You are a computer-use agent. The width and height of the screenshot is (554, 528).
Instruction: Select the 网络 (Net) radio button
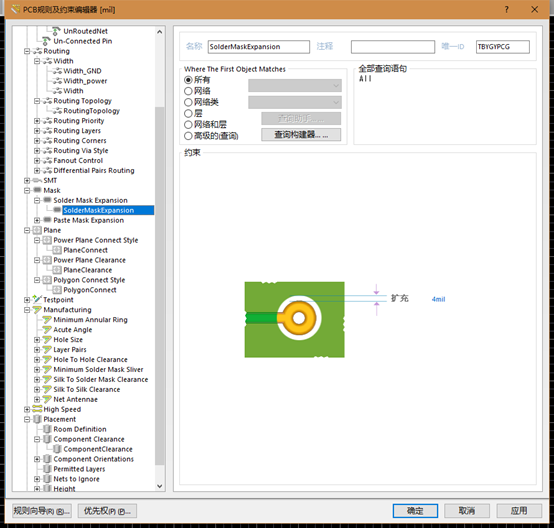(188, 91)
